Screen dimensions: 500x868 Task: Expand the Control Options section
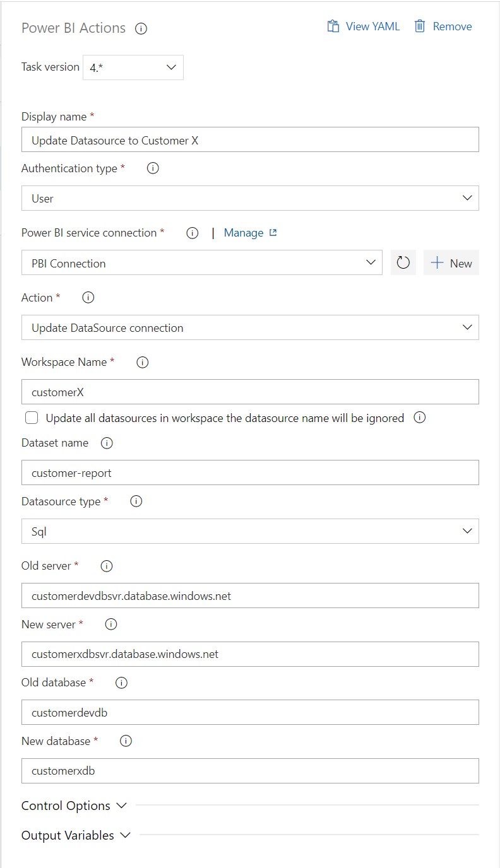point(74,806)
